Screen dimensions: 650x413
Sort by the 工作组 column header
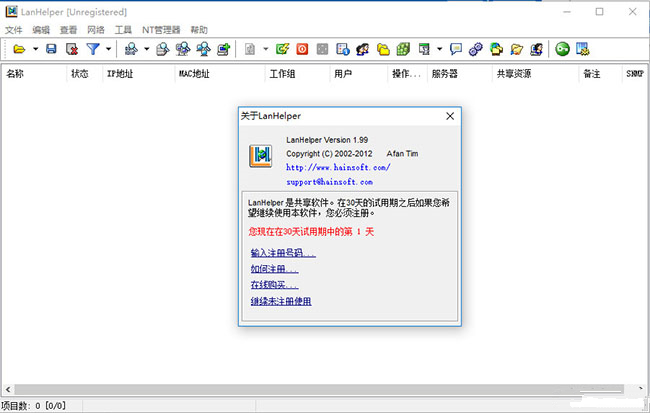coord(297,74)
